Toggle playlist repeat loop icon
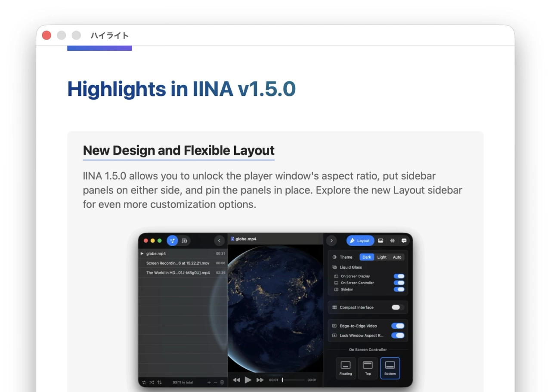Image resolution: width=551 pixels, height=392 pixels. pos(144,382)
